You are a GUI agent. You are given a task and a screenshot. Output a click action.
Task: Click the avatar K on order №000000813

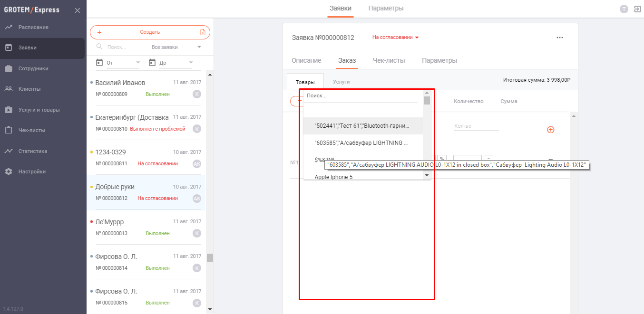[197, 233]
